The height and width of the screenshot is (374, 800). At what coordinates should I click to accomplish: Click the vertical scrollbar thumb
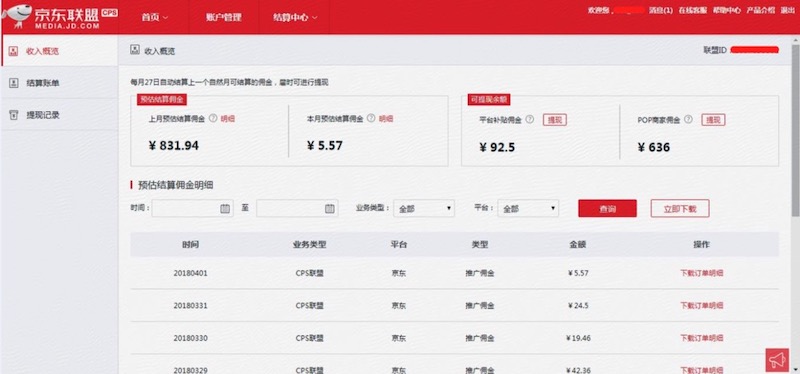[795, 130]
